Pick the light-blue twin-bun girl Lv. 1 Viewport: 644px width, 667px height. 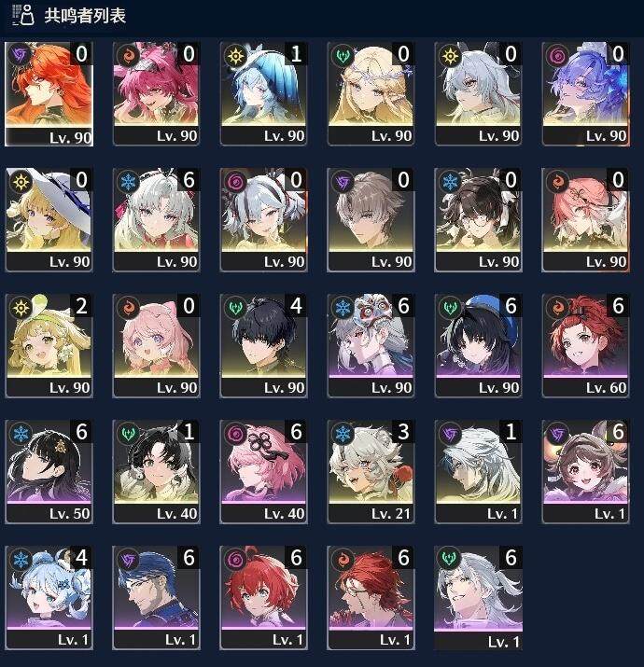click(49, 597)
